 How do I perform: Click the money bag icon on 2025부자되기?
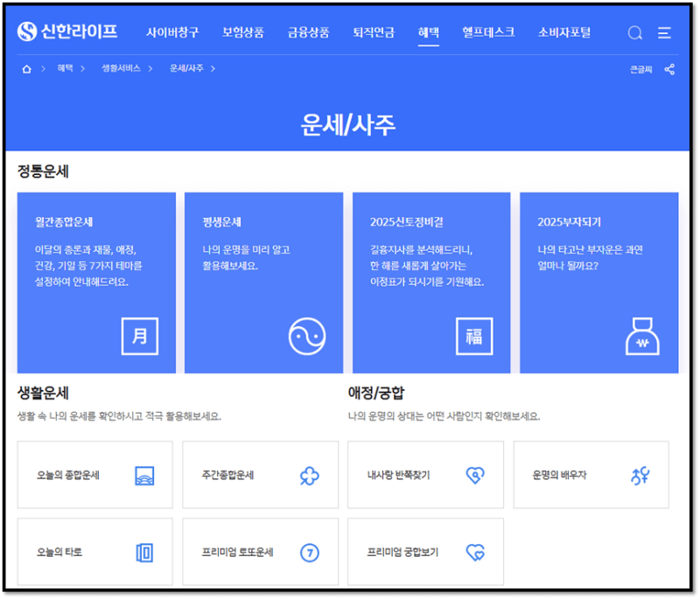point(642,337)
